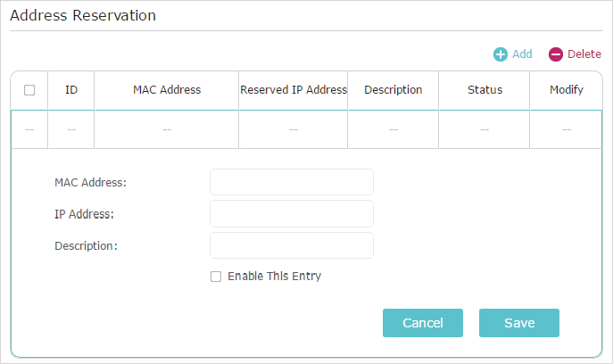
Task: Enable This Entry checkbox
Action: coord(216,277)
